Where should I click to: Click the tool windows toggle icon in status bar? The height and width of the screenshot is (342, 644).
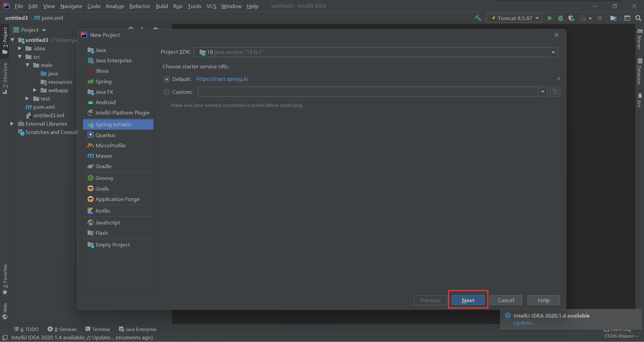coord(5,337)
